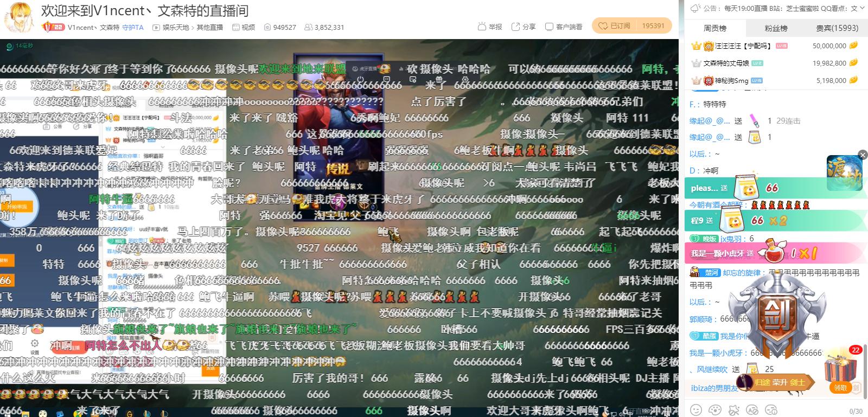
Task: Open the 娱乐天地 category link
Action: point(175,27)
